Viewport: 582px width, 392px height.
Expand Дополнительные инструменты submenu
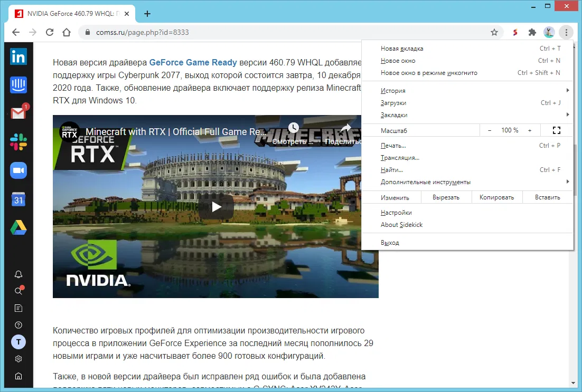[x=467, y=182]
